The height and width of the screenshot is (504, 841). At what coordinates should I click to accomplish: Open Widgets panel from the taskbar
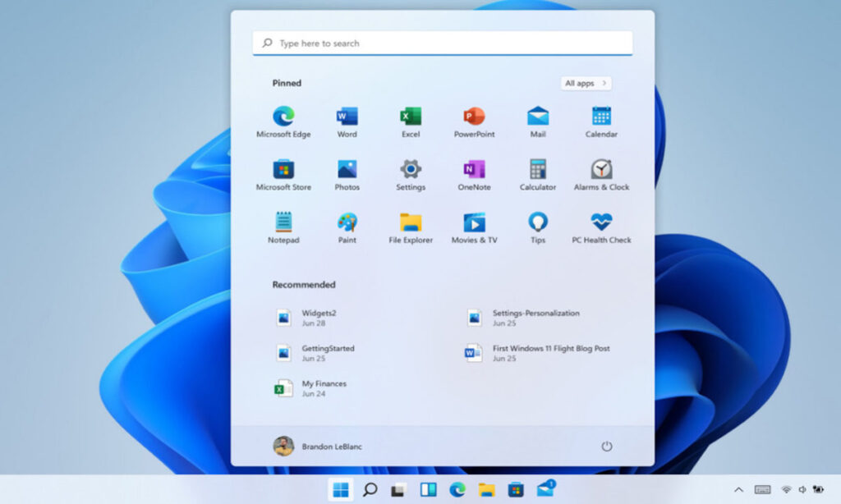pyautogui.click(x=428, y=490)
